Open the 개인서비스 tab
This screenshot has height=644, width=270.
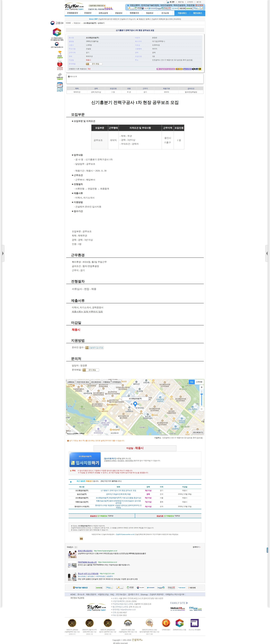(197, 13)
